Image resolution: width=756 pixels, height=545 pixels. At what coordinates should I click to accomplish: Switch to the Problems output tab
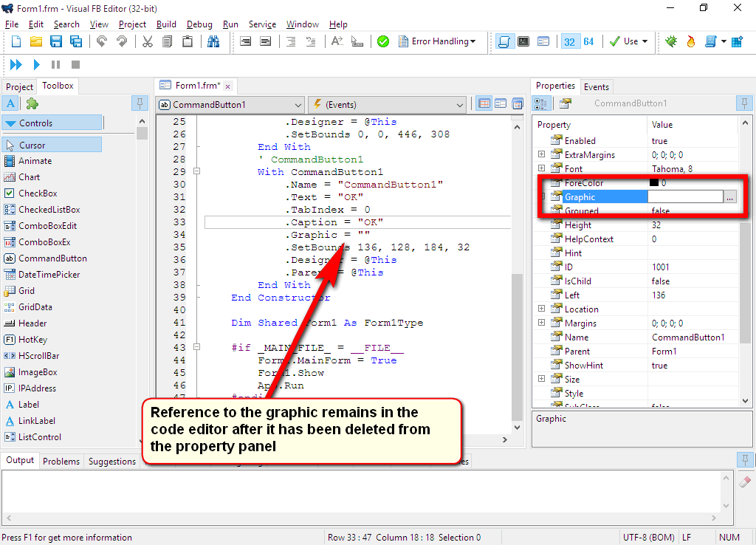[x=61, y=461]
